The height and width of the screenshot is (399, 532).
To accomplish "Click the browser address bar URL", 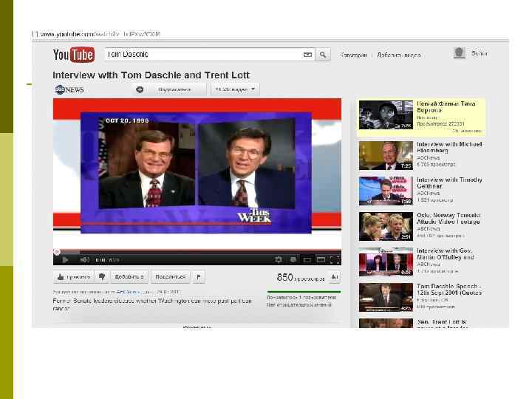I will [100, 34].
